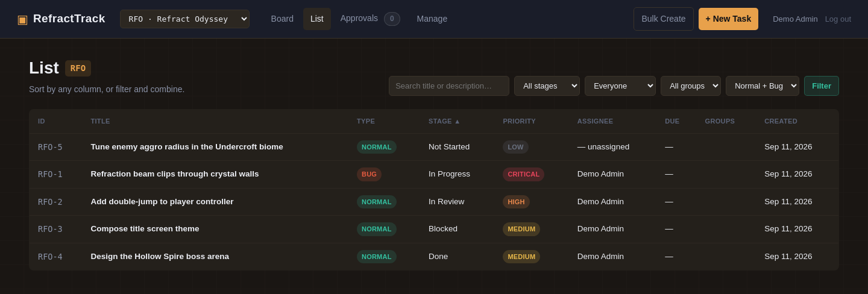This screenshot has width=868, height=294.
Task: Click the Demo Admin assignee on RFO-1 row
Action: (600, 174)
